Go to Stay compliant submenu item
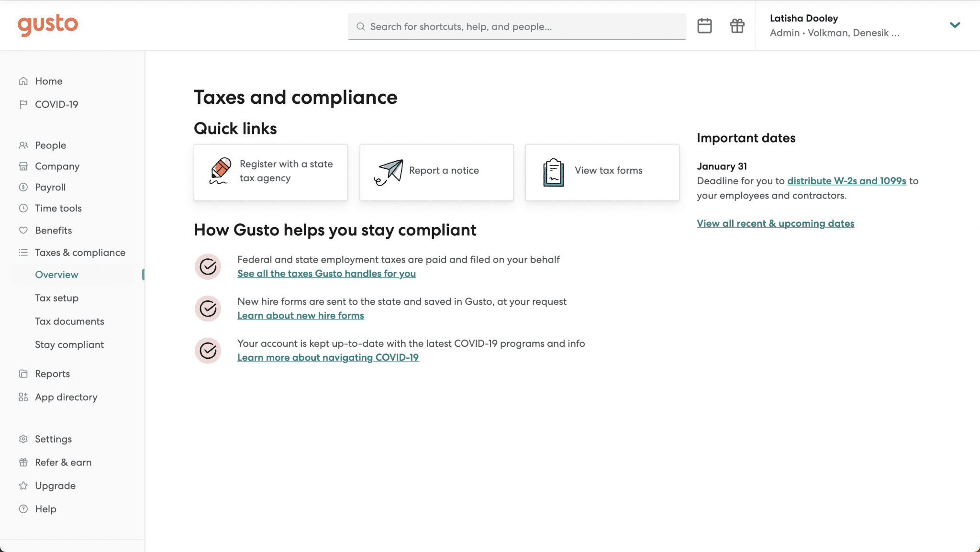 pyautogui.click(x=69, y=345)
